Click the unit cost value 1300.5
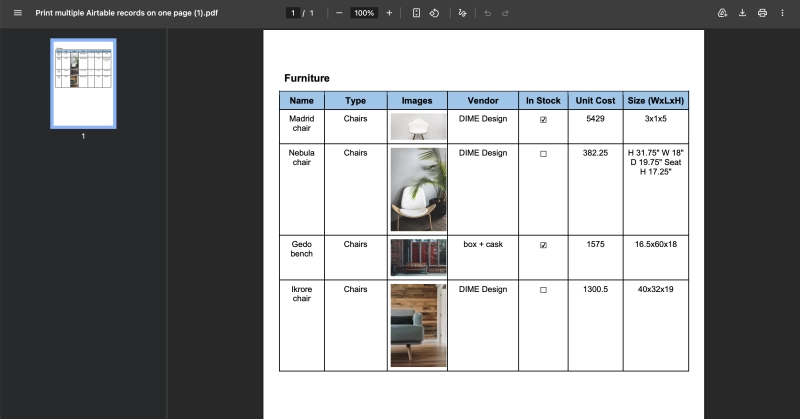Image resolution: width=800 pixels, height=419 pixels. [x=595, y=289]
